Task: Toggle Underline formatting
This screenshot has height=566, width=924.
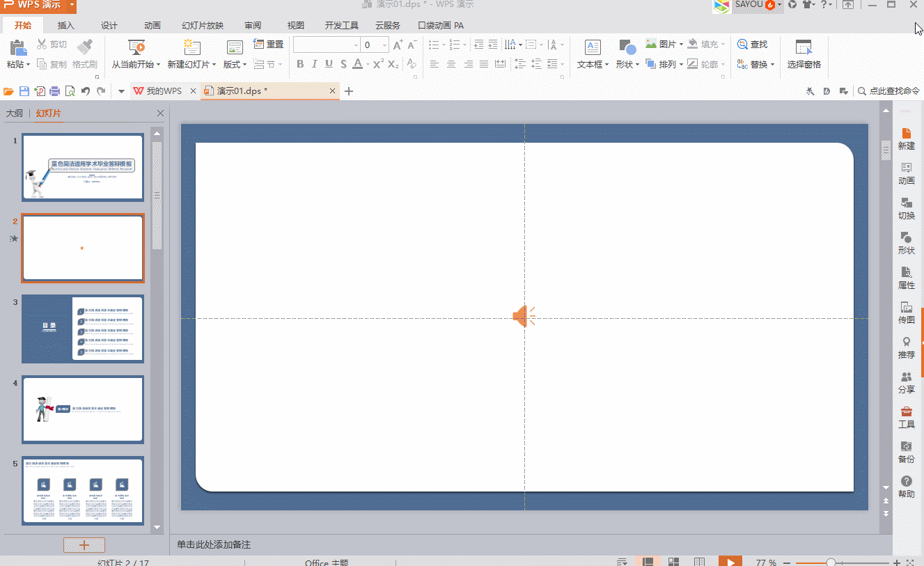Action: click(329, 64)
